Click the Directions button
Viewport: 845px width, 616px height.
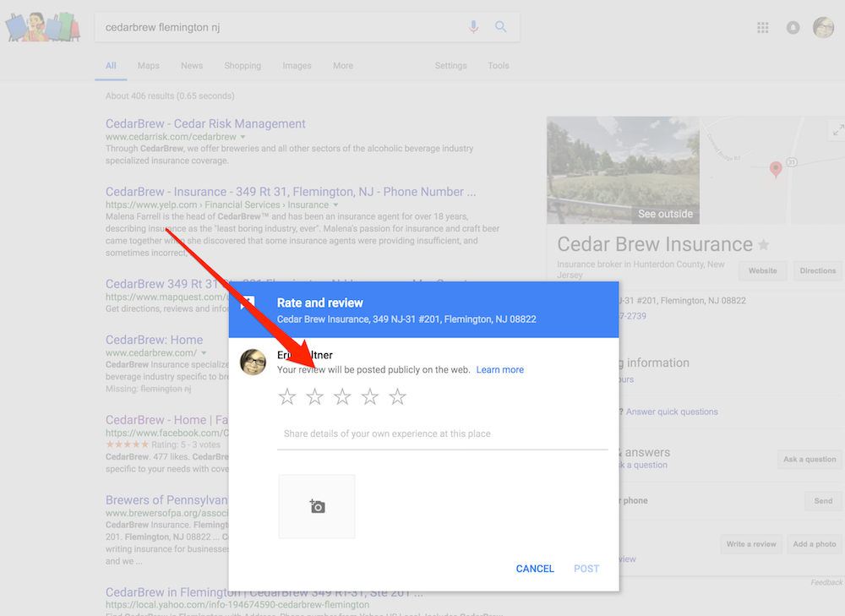click(x=817, y=270)
